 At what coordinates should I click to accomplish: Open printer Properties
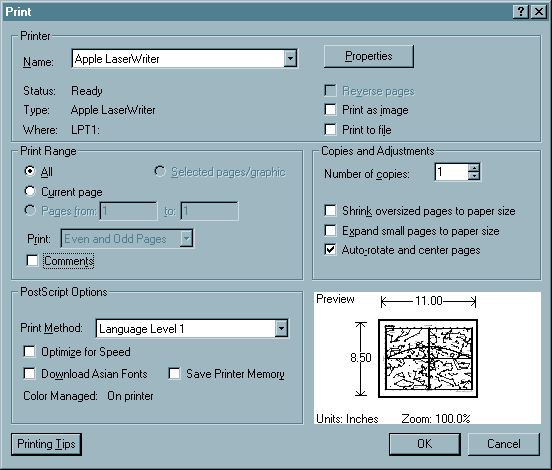point(369,56)
